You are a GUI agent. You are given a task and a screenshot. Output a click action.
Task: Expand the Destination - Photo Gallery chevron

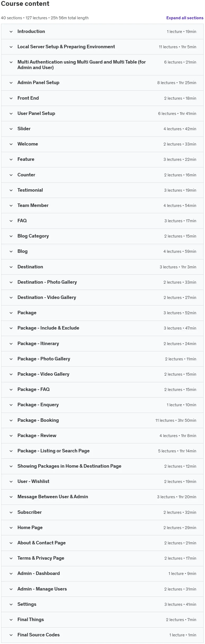(x=11, y=282)
